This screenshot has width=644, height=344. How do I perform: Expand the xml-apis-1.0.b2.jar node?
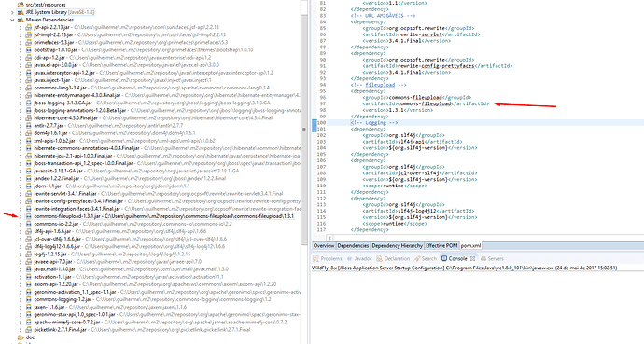[x=21, y=141]
